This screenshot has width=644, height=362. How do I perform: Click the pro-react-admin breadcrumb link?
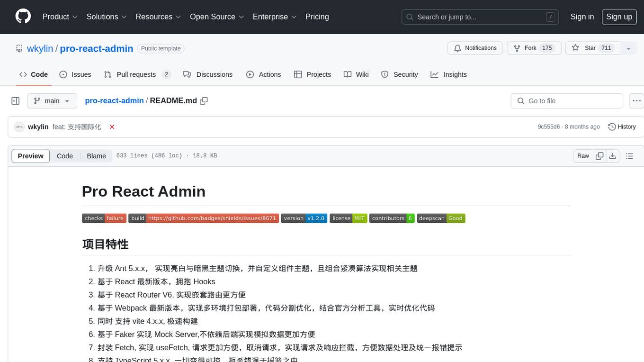click(114, 101)
